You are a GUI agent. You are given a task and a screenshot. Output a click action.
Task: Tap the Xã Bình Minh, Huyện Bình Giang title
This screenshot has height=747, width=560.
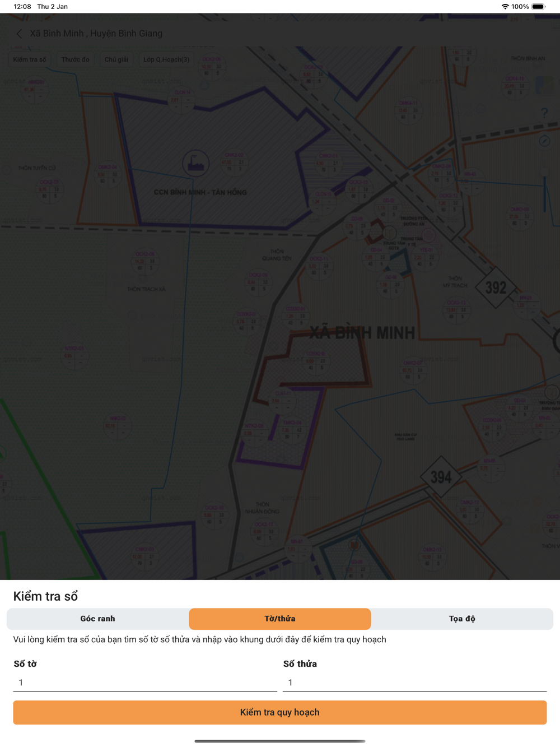(96, 34)
